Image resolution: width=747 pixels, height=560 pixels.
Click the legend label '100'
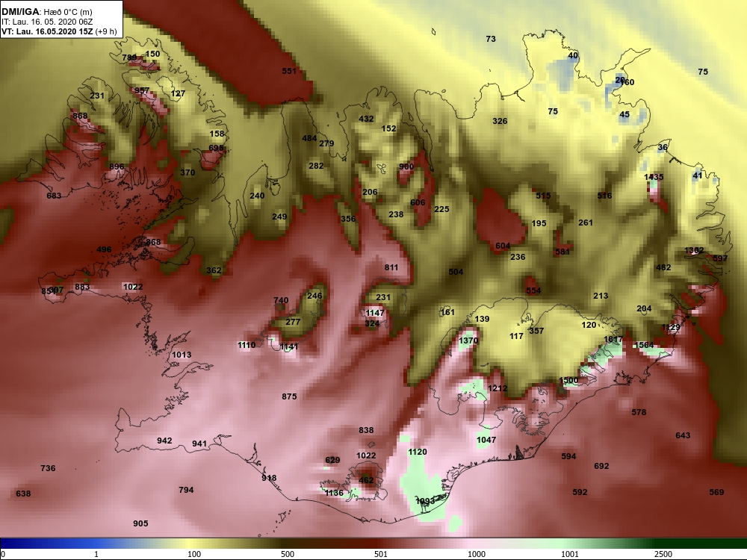tap(194, 554)
